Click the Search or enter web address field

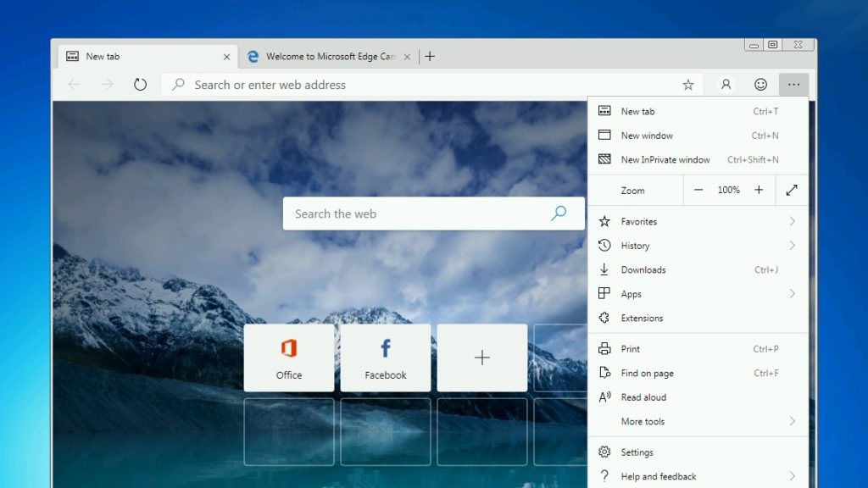click(424, 85)
